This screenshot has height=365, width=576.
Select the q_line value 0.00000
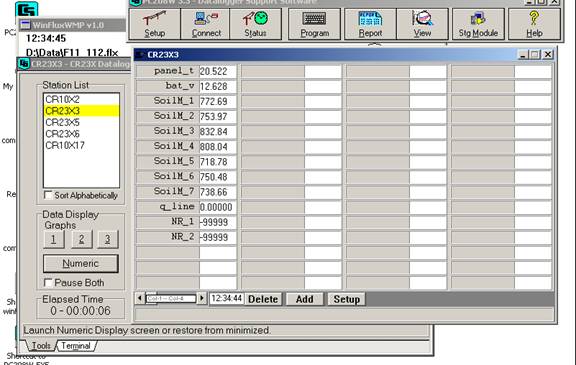click(217, 207)
